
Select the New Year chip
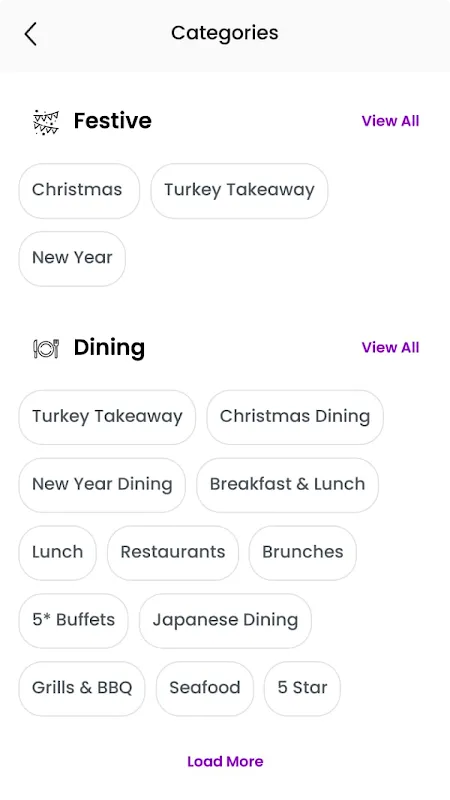[72, 259]
